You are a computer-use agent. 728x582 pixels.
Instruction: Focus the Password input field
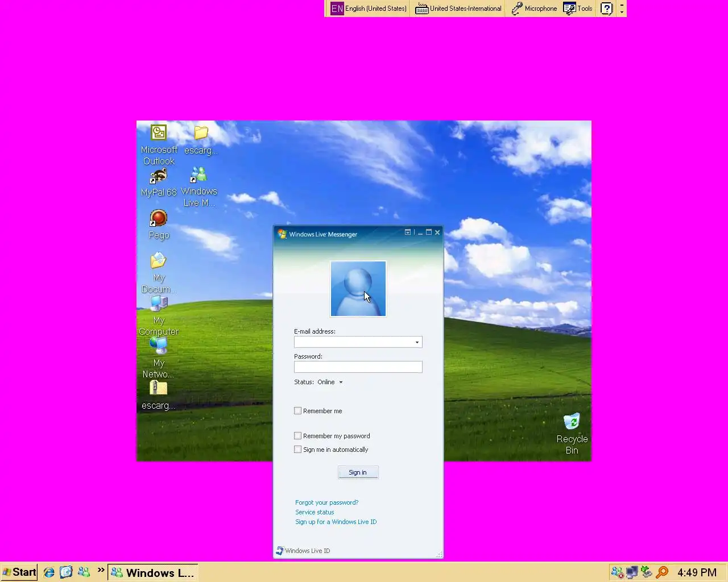[358, 367]
